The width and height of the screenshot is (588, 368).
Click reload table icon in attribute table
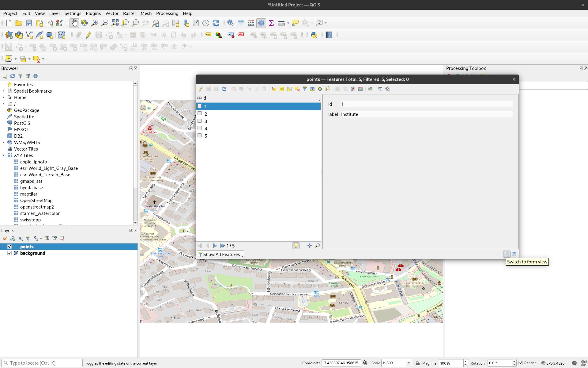tap(224, 89)
